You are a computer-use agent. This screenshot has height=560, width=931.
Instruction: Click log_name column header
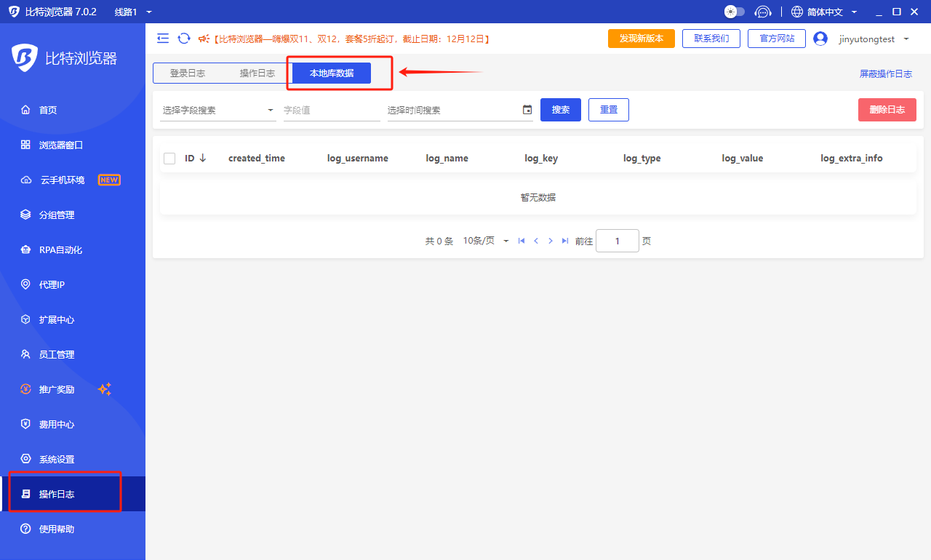coord(447,158)
